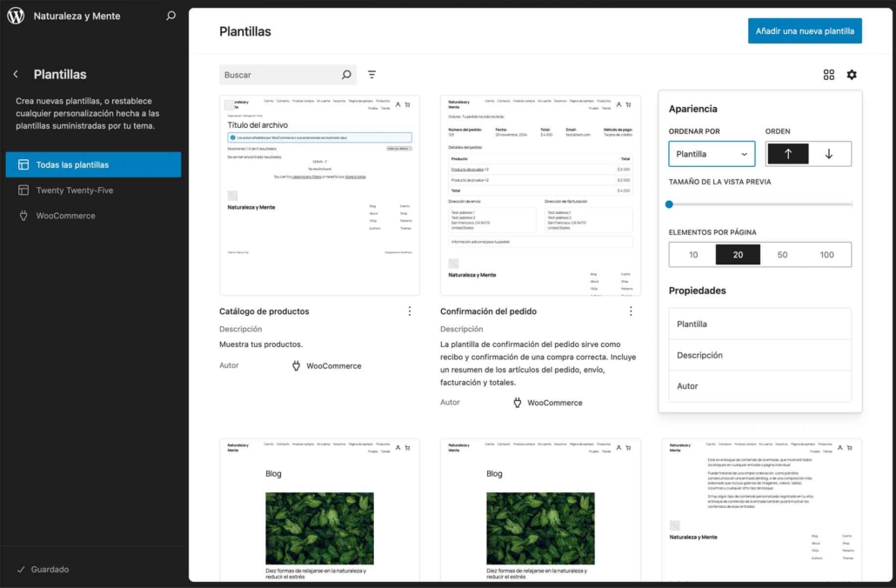This screenshot has height=588, width=896.
Task: Expand the Ordenar por dropdown
Action: [x=712, y=154]
